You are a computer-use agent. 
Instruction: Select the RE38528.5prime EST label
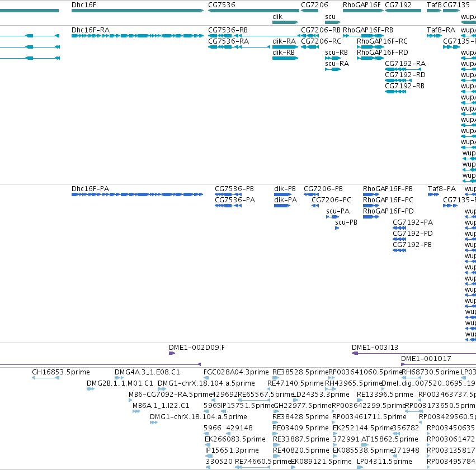coord(300,372)
